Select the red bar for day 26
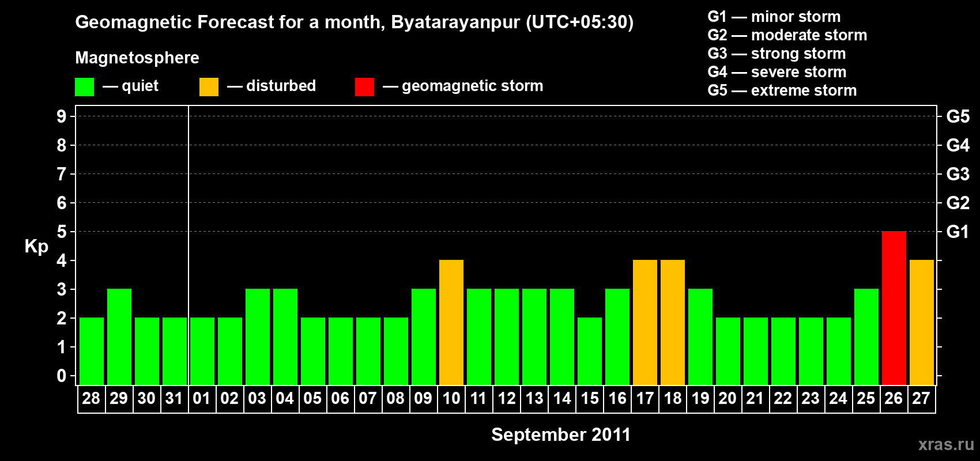Image resolution: width=980 pixels, height=461 pixels. coord(894,308)
